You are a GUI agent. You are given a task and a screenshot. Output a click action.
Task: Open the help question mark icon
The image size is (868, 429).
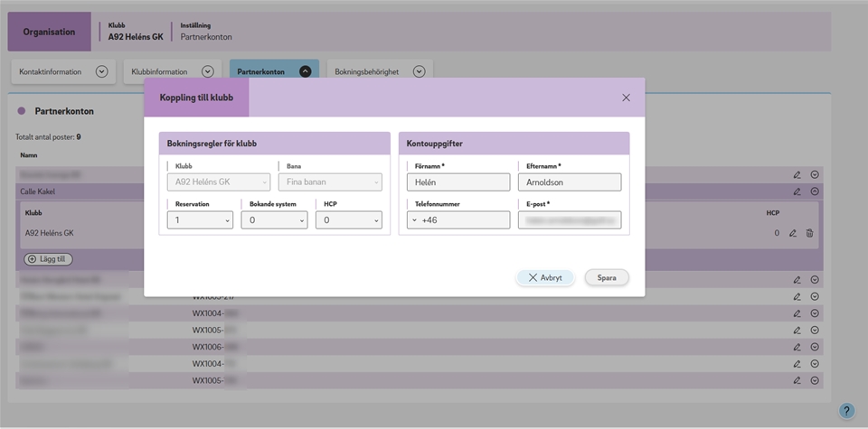click(x=846, y=411)
